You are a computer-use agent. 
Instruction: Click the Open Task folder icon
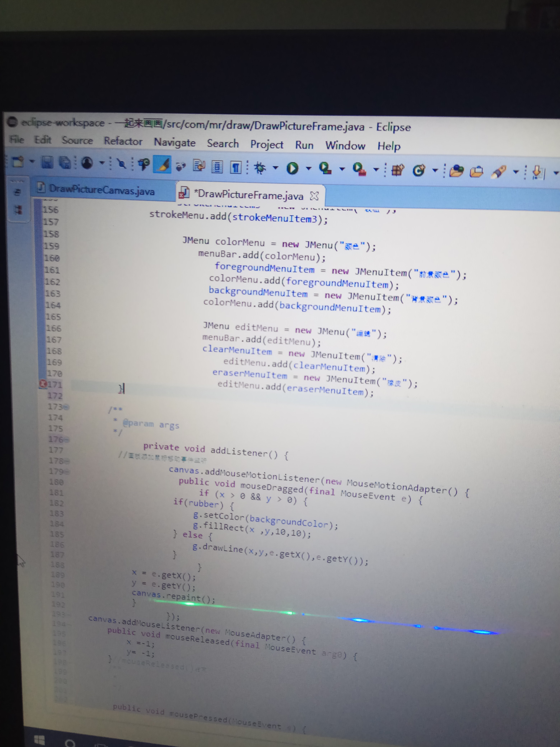(x=477, y=171)
